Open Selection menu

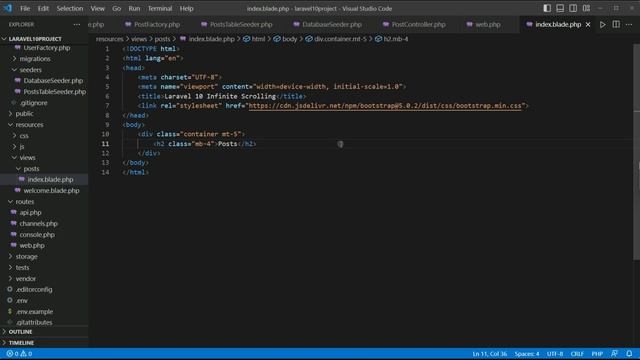click(x=69, y=9)
